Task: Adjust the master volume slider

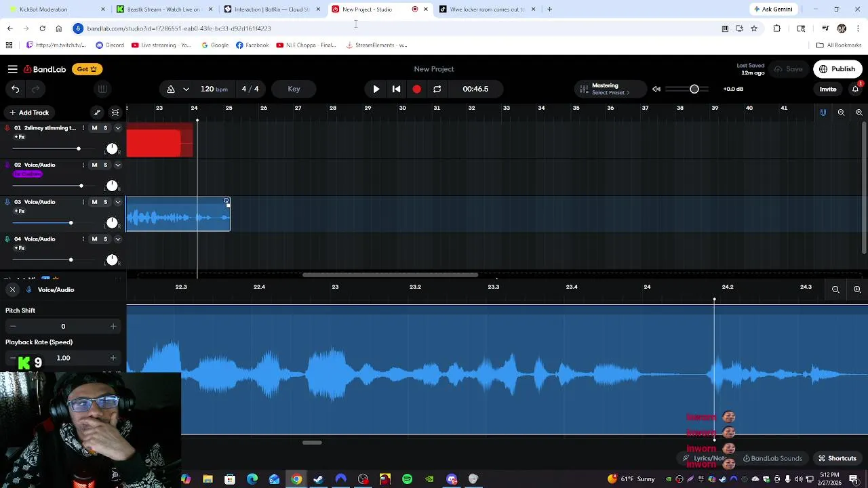Action: tap(688, 89)
